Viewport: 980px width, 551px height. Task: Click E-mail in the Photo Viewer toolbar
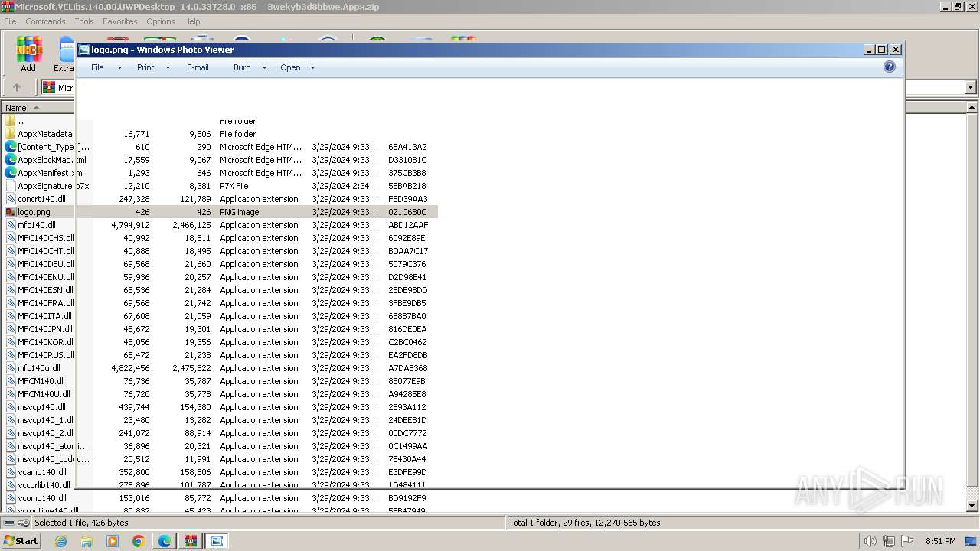tap(198, 67)
